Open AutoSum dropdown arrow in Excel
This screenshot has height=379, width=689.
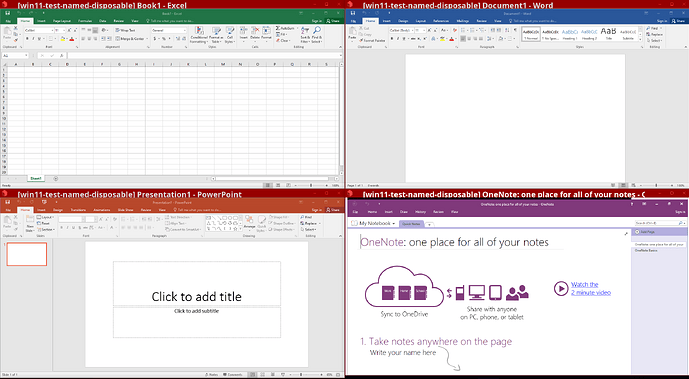296,28
